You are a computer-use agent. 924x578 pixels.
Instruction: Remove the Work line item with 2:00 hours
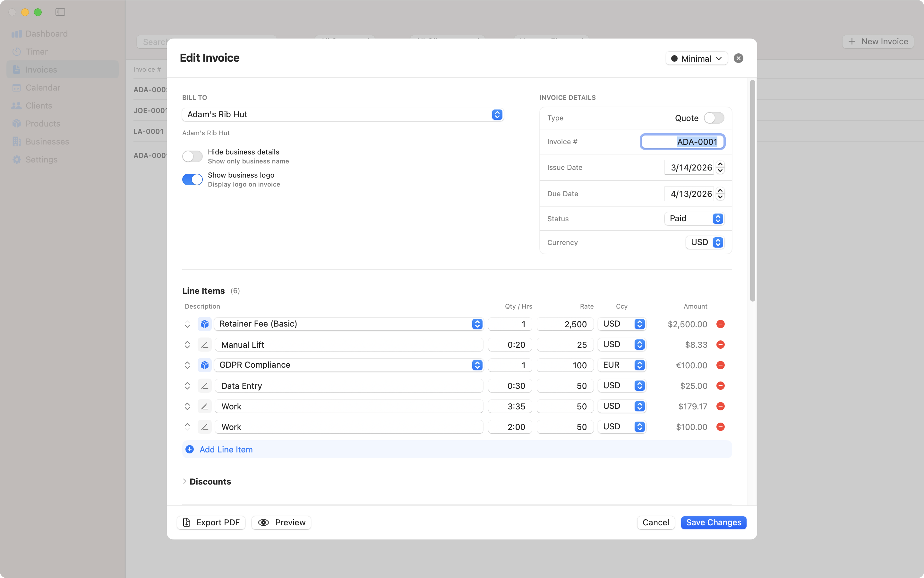pyautogui.click(x=721, y=427)
